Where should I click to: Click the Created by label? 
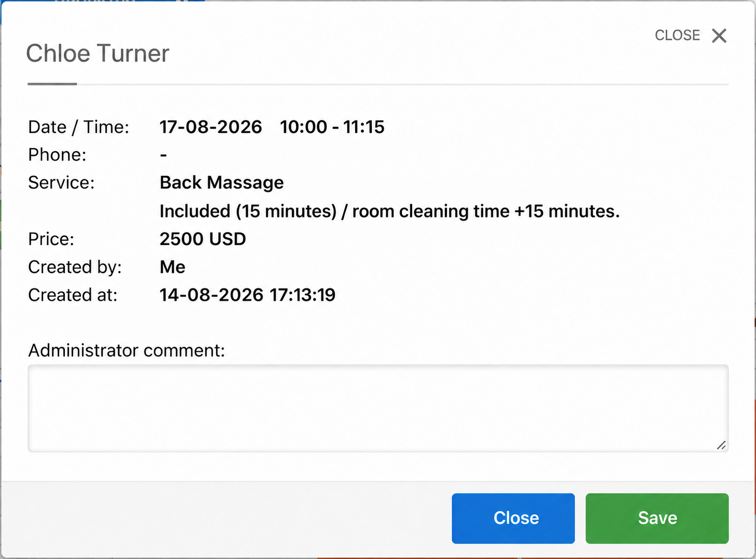(x=75, y=267)
